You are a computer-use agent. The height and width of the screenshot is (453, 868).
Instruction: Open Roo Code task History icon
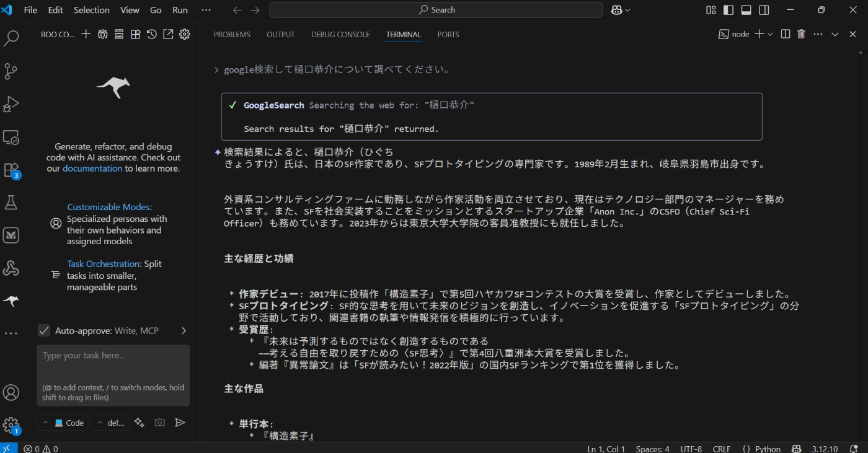click(x=152, y=34)
